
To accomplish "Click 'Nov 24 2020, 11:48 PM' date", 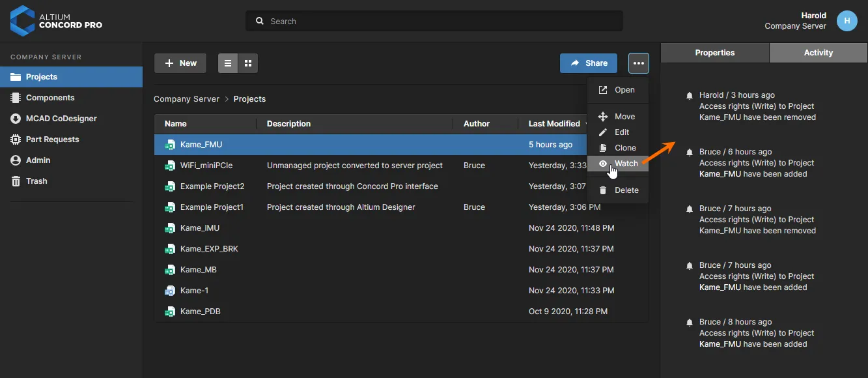I will [x=571, y=228].
